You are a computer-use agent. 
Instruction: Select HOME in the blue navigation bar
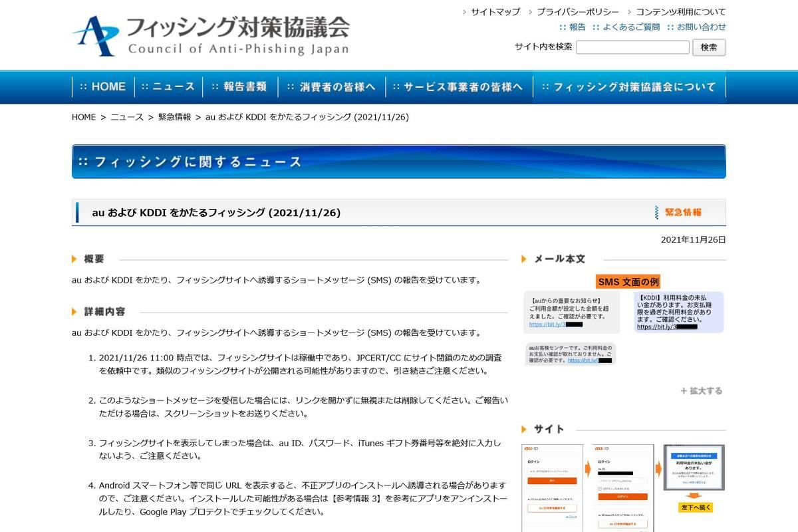pos(102,87)
